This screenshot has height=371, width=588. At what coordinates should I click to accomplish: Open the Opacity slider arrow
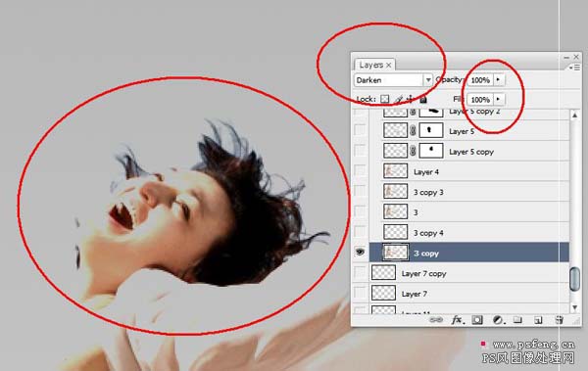[x=499, y=79]
